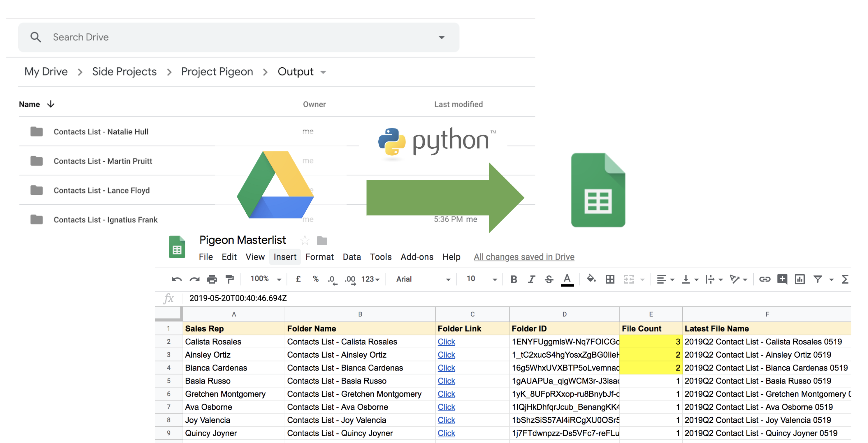Open the Borders tool
The height and width of the screenshot is (443, 868).
tap(610, 279)
